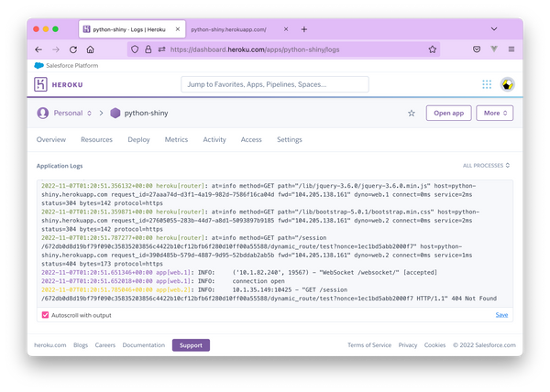Go back using the browser back arrow
This screenshot has width=550, height=392.
pos(38,49)
